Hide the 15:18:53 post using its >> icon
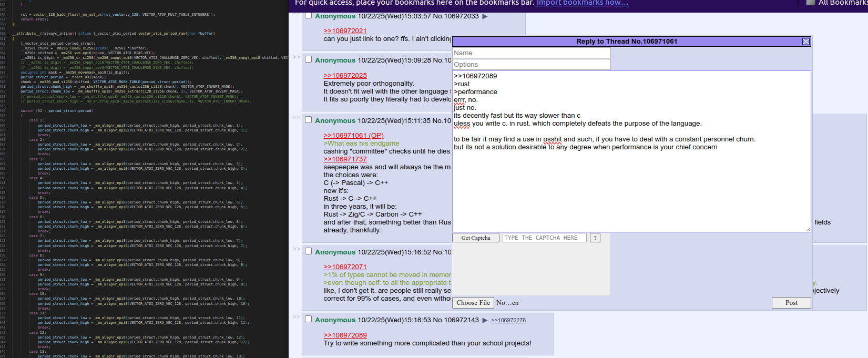 297,316
